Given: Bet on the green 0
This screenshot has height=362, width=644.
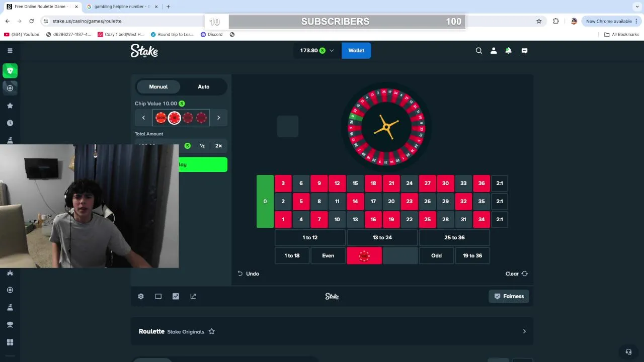Looking at the screenshot, I should [265, 201].
